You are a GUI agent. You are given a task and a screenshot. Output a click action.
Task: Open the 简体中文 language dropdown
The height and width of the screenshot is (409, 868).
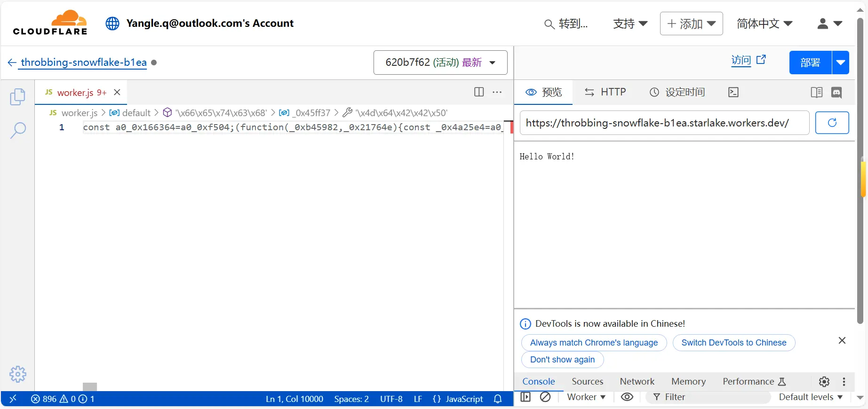tap(764, 24)
